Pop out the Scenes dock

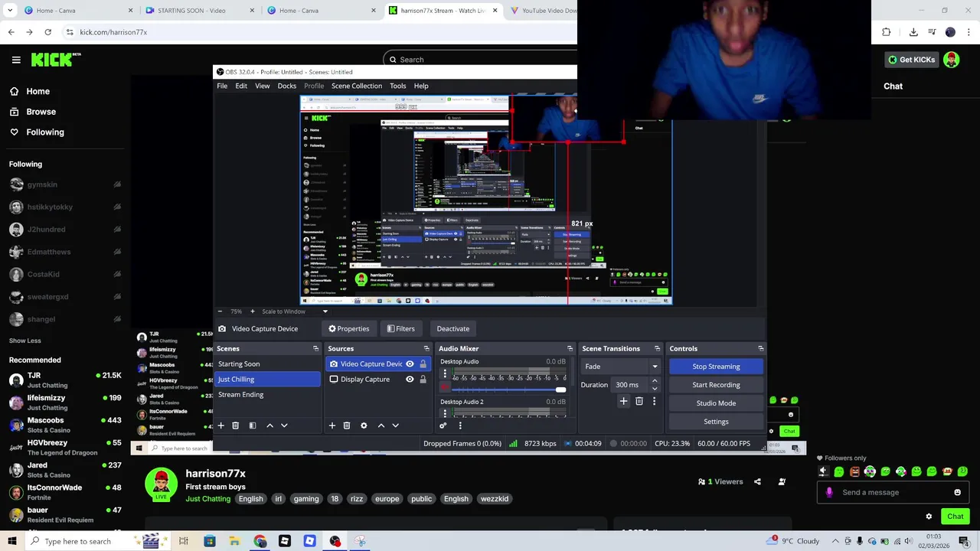[x=315, y=348]
